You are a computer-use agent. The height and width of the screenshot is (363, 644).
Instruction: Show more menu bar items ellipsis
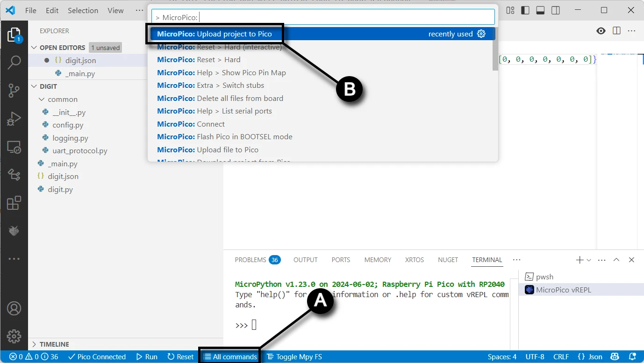139,10
